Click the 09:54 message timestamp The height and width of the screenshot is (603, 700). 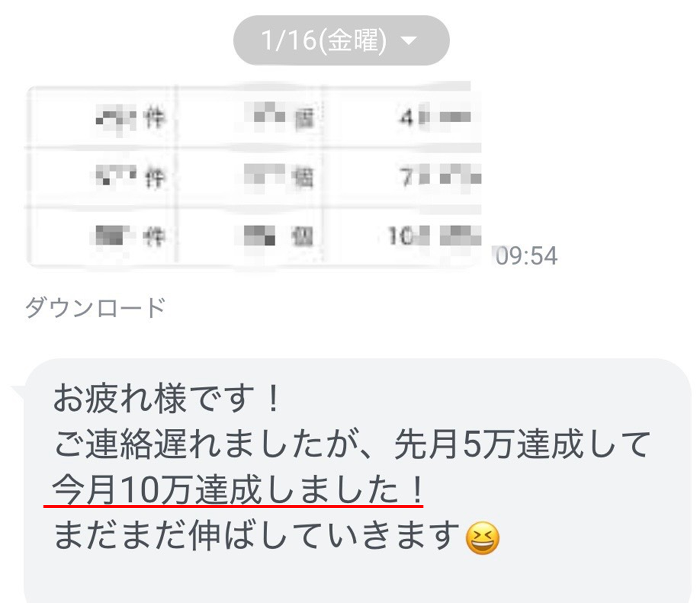[x=527, y=256]
